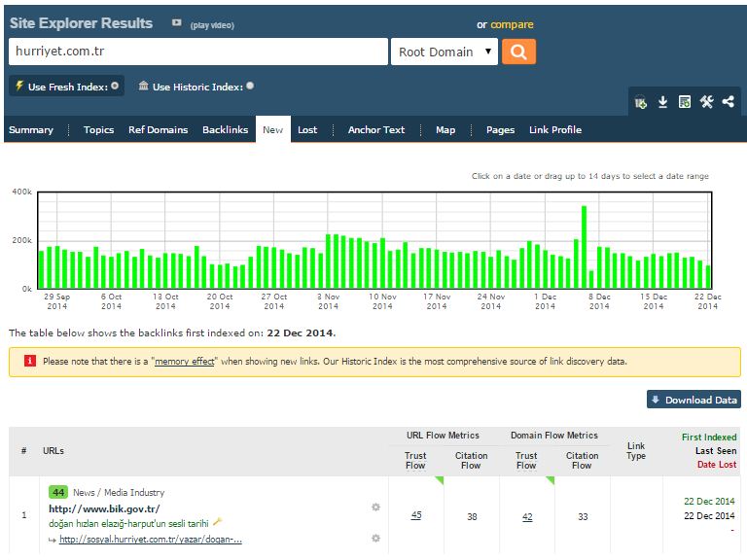The width and height of the screenshot is (747, 560).
Task: Click the Link Type column header
Action: pyautogui.click(x=636, y=450)
